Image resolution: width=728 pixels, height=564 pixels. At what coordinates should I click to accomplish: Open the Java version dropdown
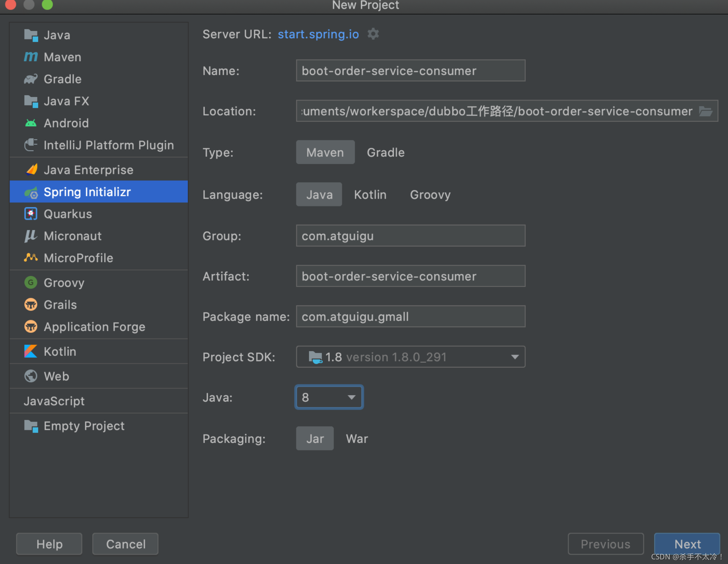[x=329, y=397]
